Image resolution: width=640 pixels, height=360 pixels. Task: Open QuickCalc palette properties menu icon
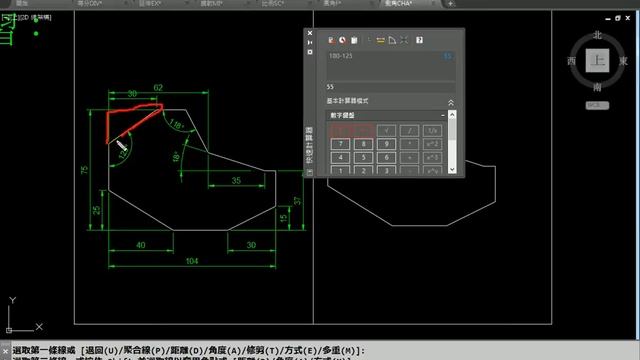[310, 52]
